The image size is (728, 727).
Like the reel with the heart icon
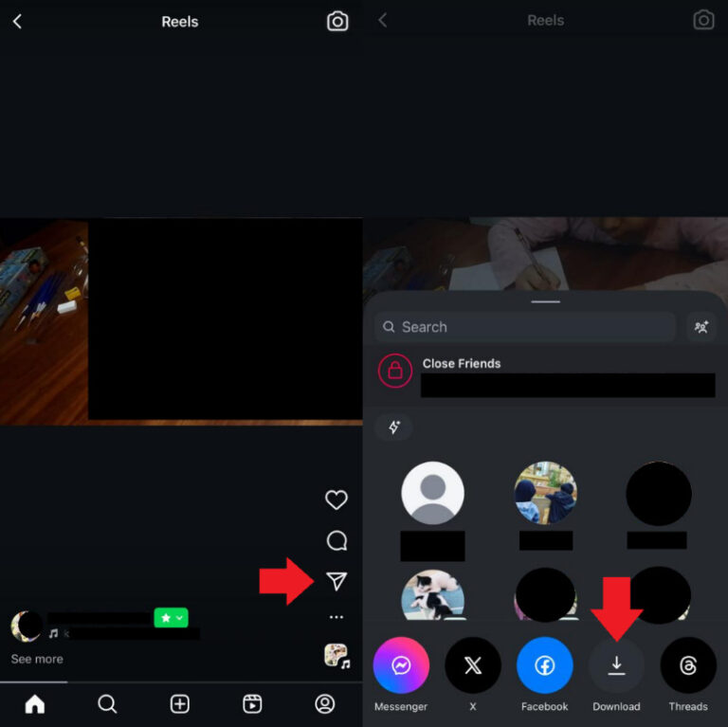pos(337,500)
